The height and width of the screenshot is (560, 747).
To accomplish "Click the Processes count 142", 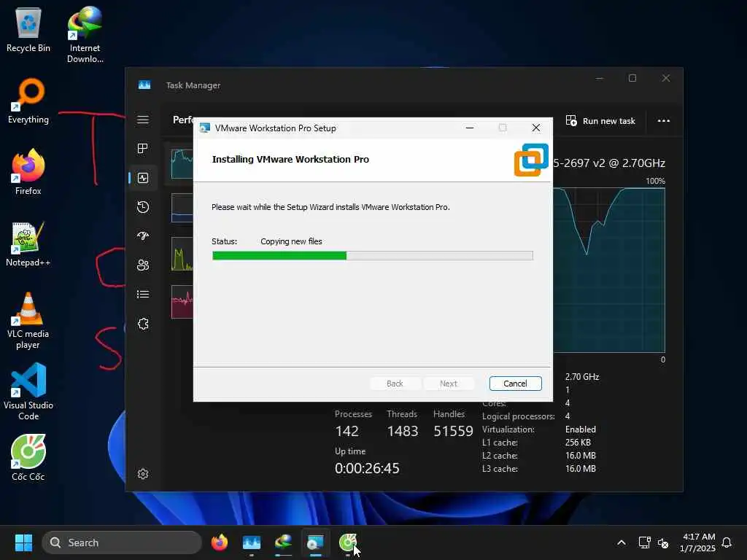I will 347,431.
